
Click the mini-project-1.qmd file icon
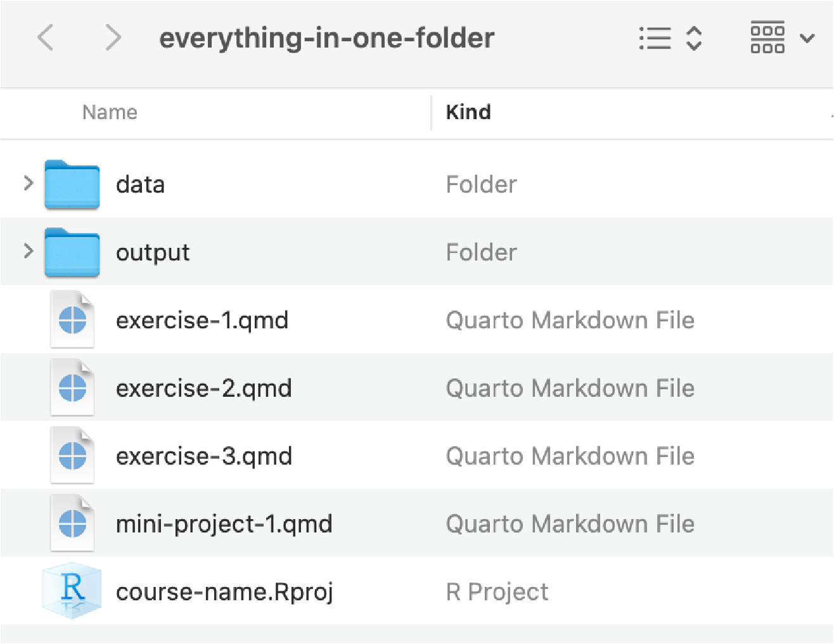pyautogui.click(x=72, y=523)
